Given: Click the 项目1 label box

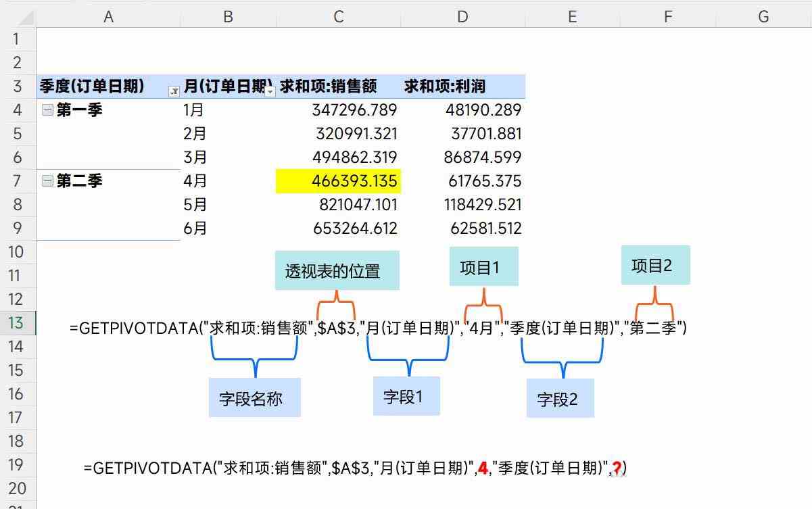Looking at the screenshot, I should [x=483, y=266].
